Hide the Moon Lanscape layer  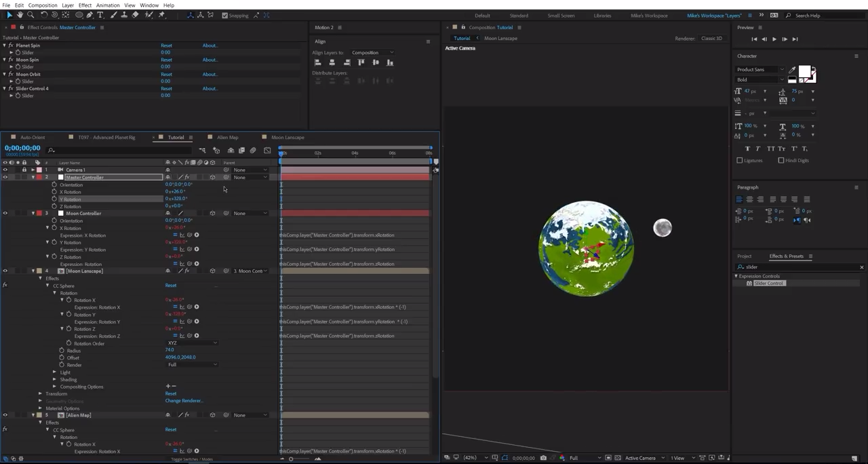pos(5,271)
